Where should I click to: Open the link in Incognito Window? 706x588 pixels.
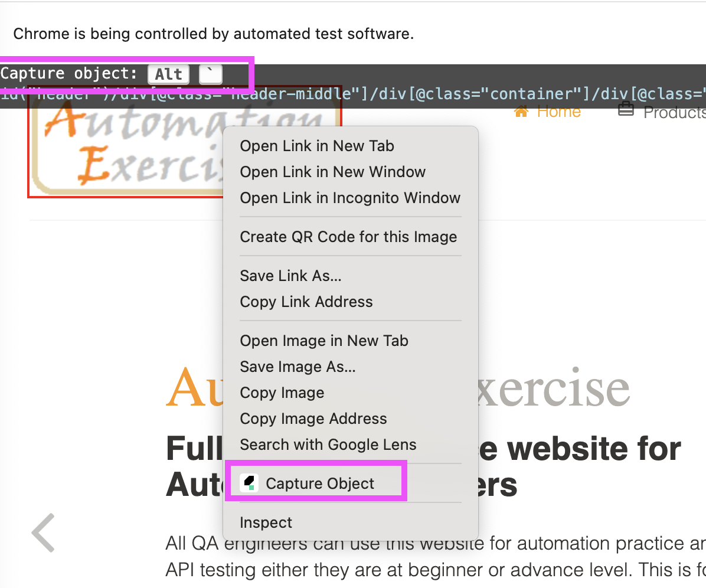pyautogui.click(x=350, y=198)
